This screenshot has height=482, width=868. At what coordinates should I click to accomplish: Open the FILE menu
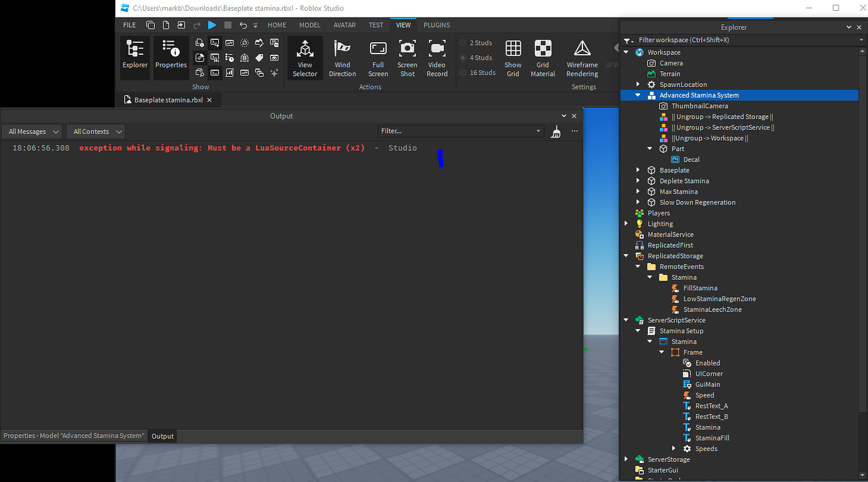pyautogui.click(x=130, y=25)
